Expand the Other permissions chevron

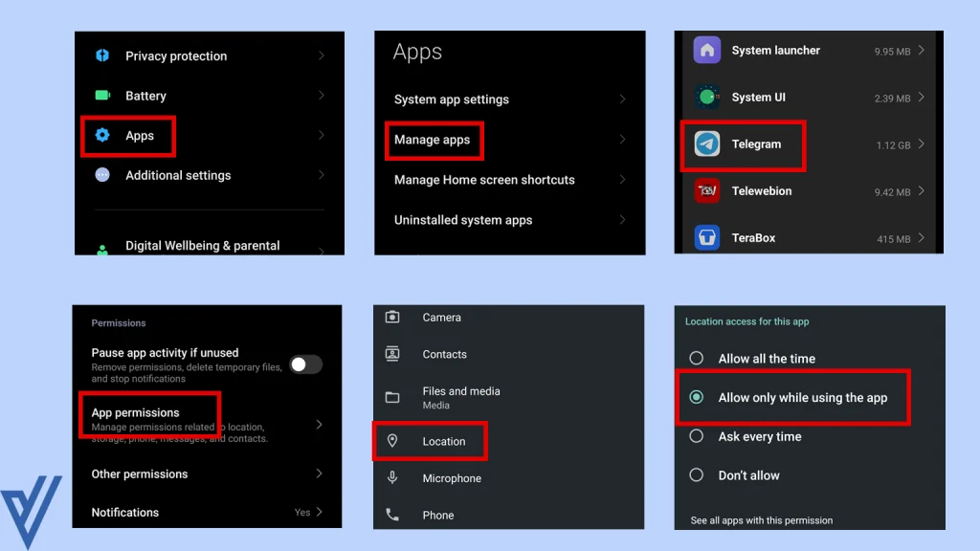319,474
